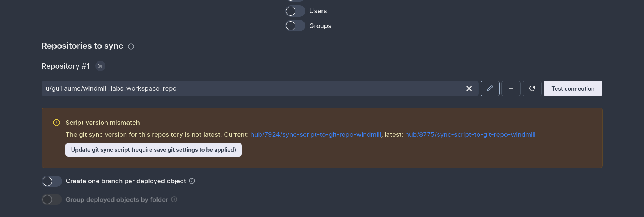Open the hub/7924 current script link
This screenshot has width=644, height=217.
(x=316, y=134)
